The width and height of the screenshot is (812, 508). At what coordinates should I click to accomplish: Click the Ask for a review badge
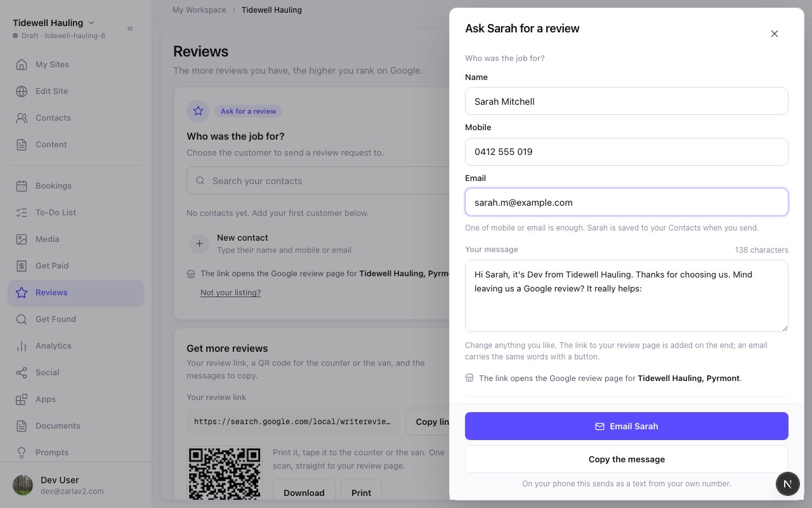coord(248,111)
